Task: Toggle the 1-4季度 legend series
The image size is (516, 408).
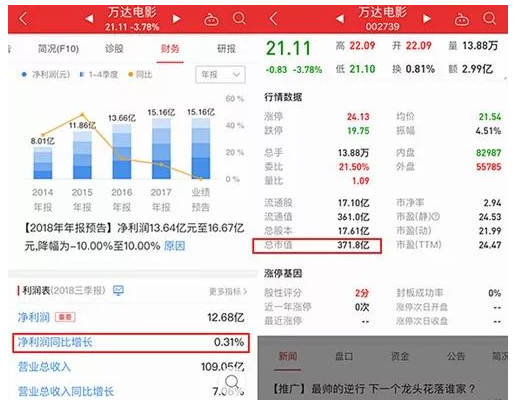Action: [x=99, y=74]
